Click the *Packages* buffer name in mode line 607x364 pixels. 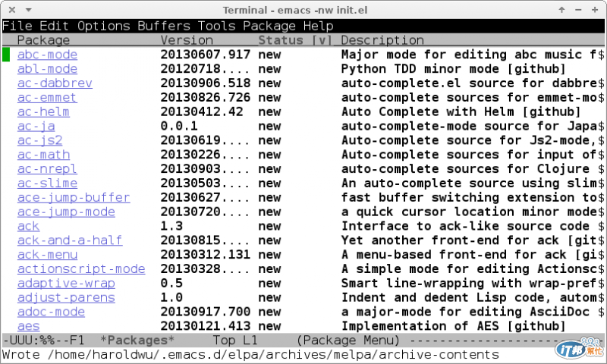tap(137, 340)
